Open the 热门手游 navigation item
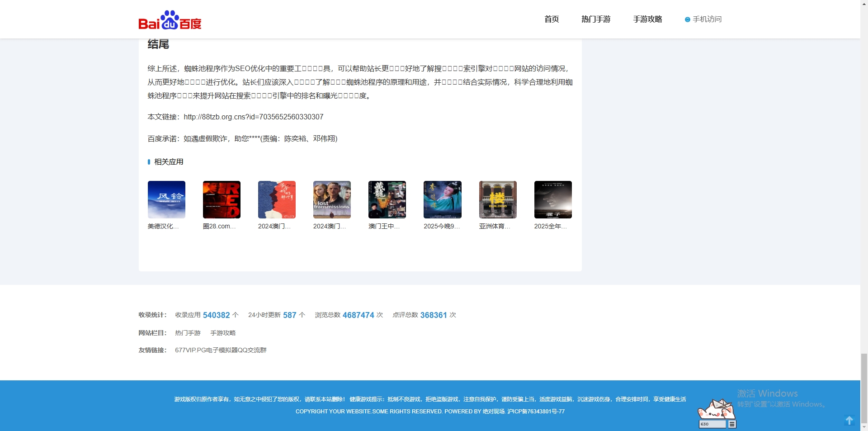The image size is (868, 431). [x=595, y=19]
